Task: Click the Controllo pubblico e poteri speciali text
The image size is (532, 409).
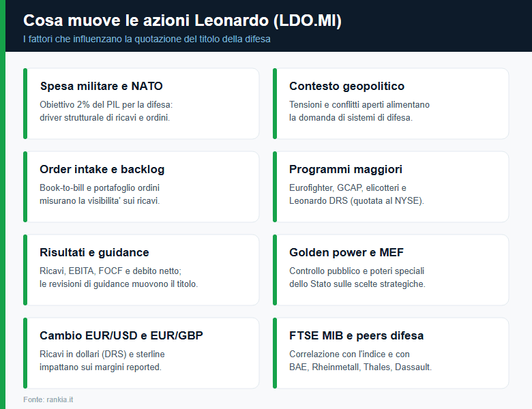Action: pyautogui.click(x=357, y=277)
